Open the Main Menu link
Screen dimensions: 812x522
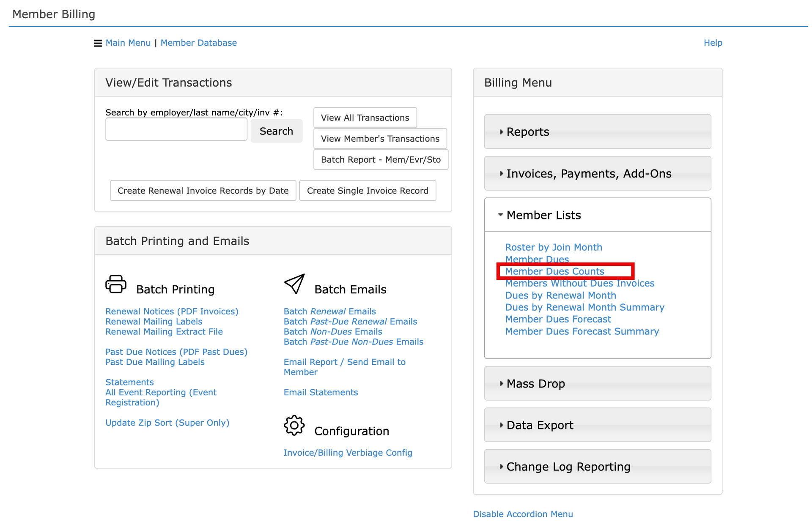128,43
